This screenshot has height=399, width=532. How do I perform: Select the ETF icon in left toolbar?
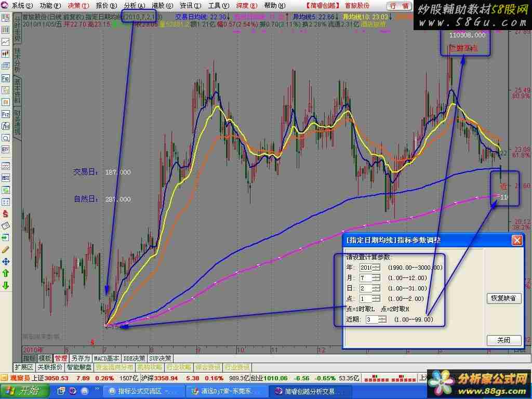pos(5,150)
